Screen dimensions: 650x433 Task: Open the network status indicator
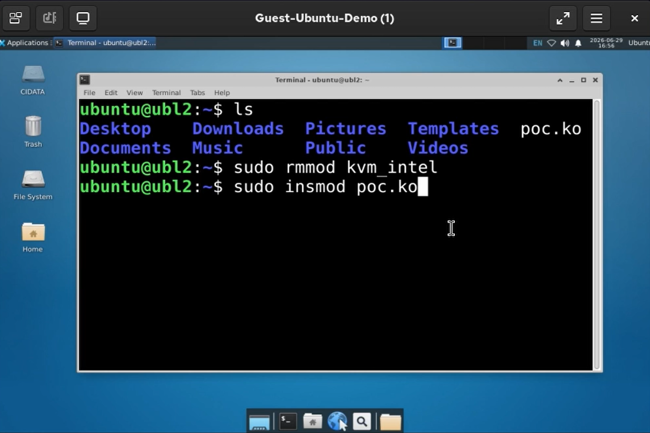(551, 43)
